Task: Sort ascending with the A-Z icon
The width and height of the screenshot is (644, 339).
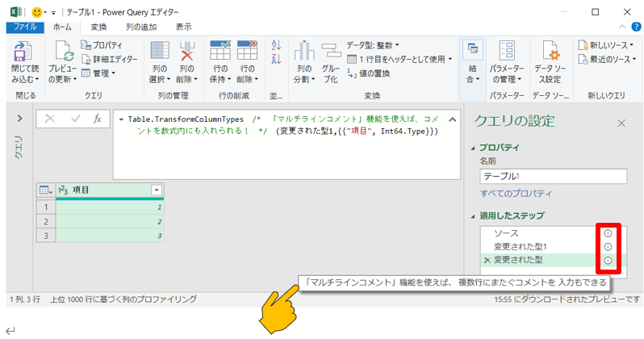Action: coord(276,45)
